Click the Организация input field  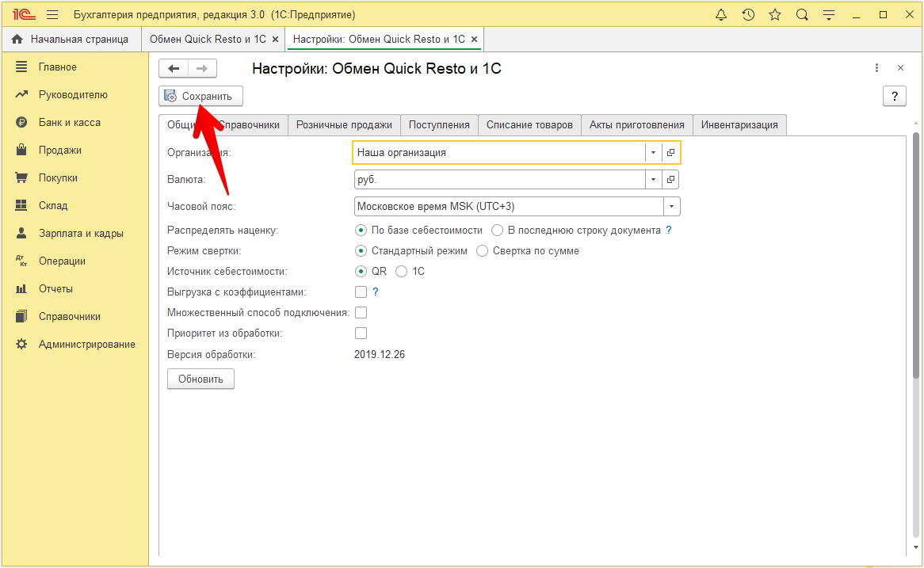pos(500,153)
